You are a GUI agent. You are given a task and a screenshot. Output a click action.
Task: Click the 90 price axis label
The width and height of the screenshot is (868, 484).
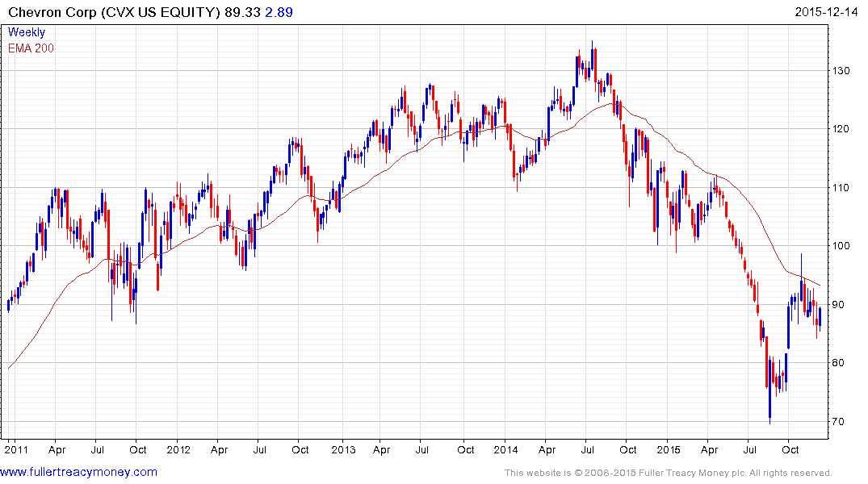tap(838, 304)
